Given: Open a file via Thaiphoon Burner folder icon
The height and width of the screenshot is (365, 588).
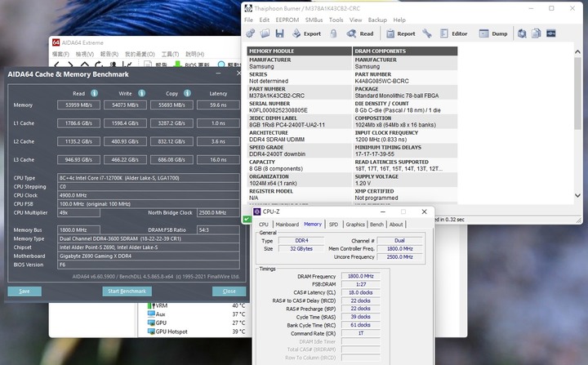Looking at the screenshot, I should click(265, 33).
